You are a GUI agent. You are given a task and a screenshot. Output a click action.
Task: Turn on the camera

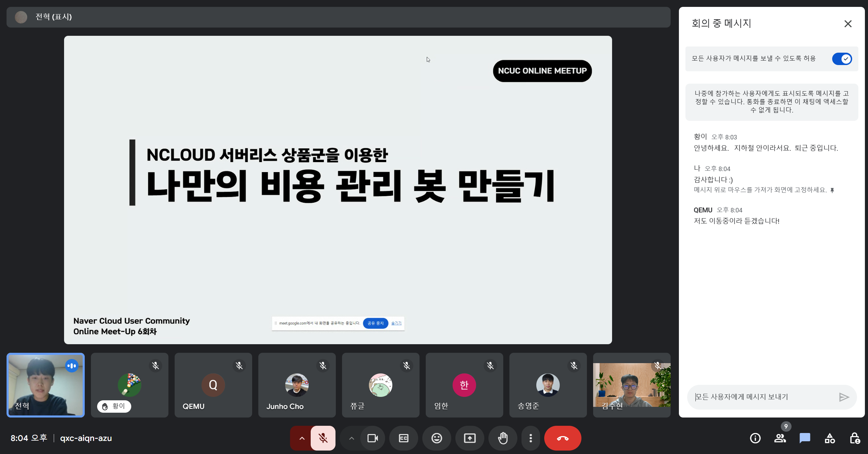[x=372, y=438]
